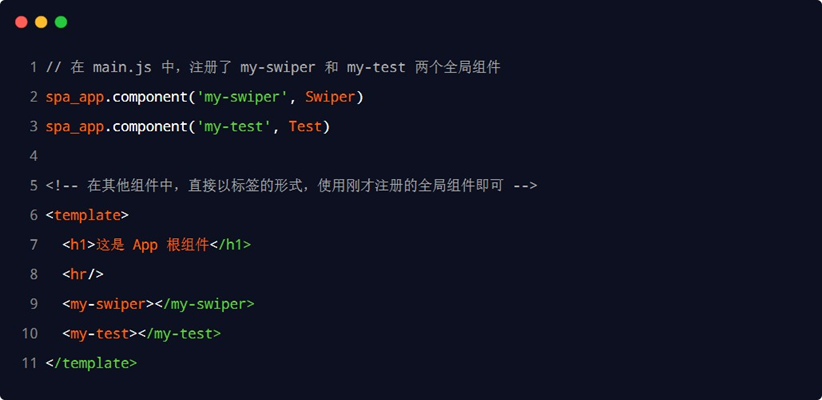Select the main.js comment on line 1
The height and width of the screenshot is (400, 822).
click(x=273, y=68)
